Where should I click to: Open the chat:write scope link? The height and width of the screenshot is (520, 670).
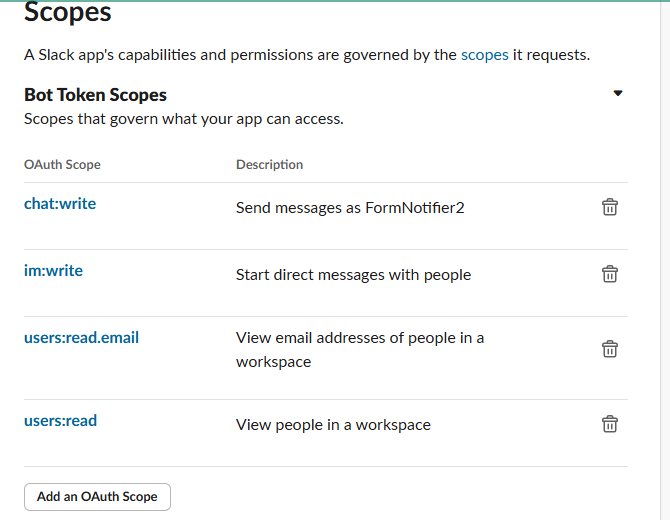pos(60,204)
